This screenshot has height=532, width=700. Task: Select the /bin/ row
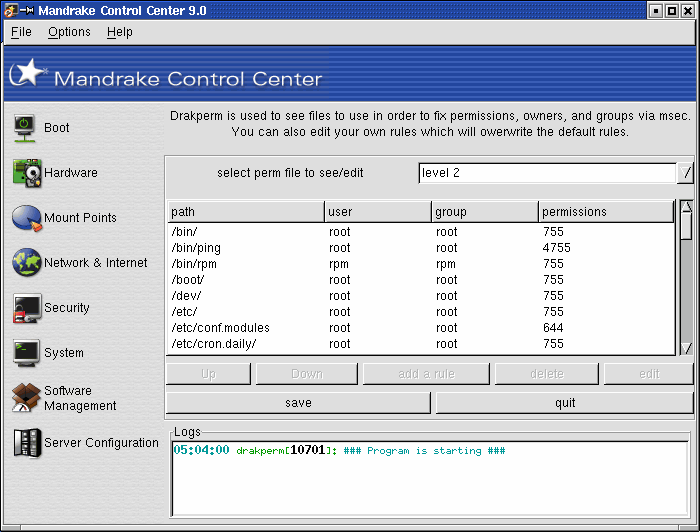(421, 232)
